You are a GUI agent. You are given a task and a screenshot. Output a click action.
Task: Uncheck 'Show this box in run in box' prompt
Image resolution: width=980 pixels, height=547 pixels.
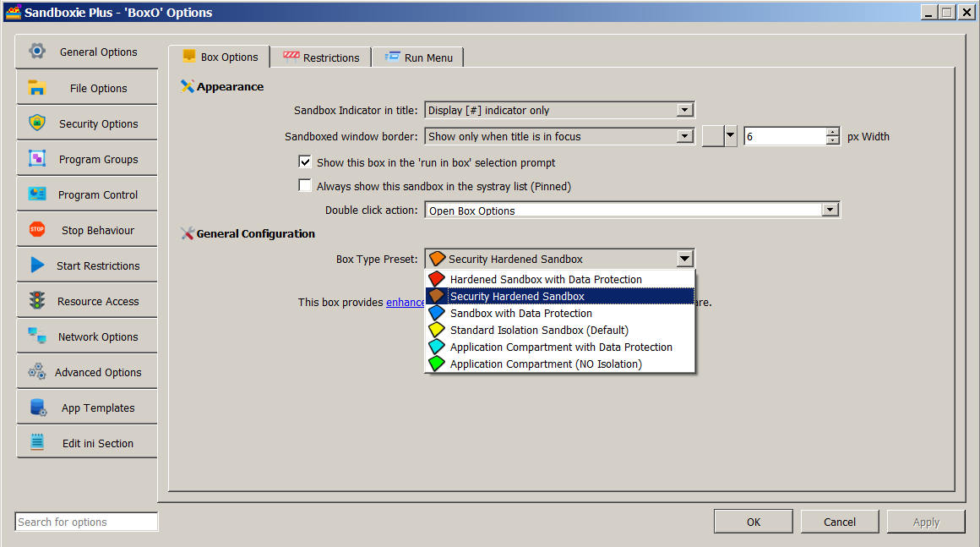pos(305,162)
